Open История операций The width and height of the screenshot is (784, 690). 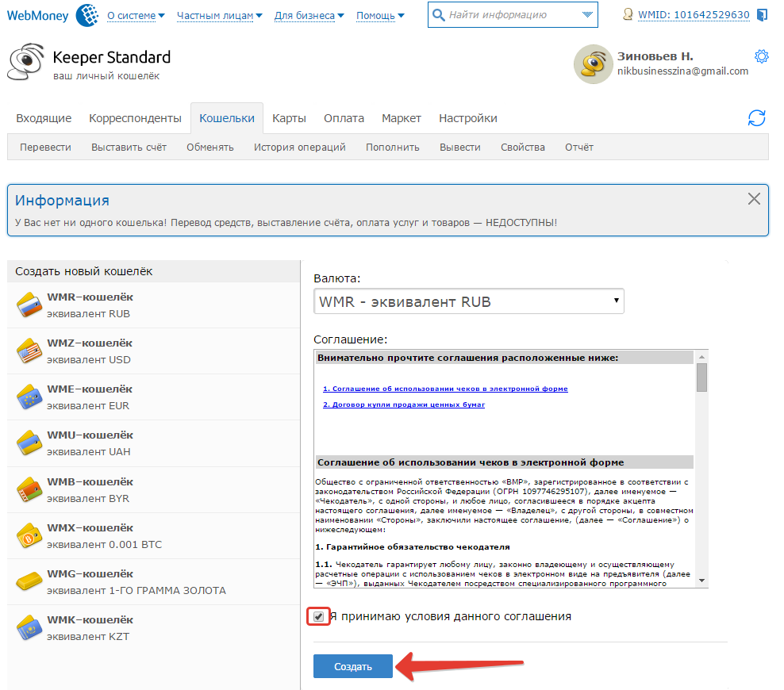299,148
